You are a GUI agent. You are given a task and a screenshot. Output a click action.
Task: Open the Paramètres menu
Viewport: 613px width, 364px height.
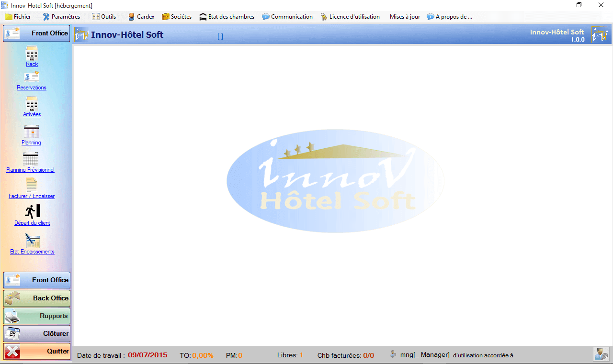[61, 16]
